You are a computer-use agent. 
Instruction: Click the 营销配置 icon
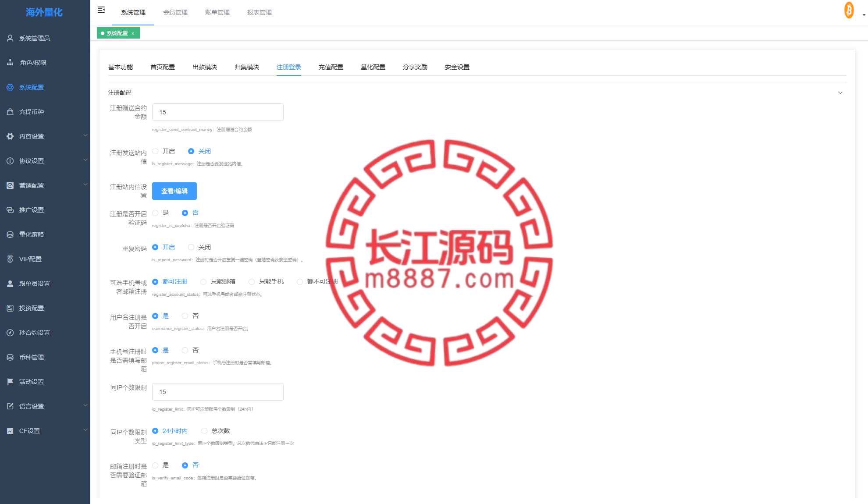tap(10, 185)
